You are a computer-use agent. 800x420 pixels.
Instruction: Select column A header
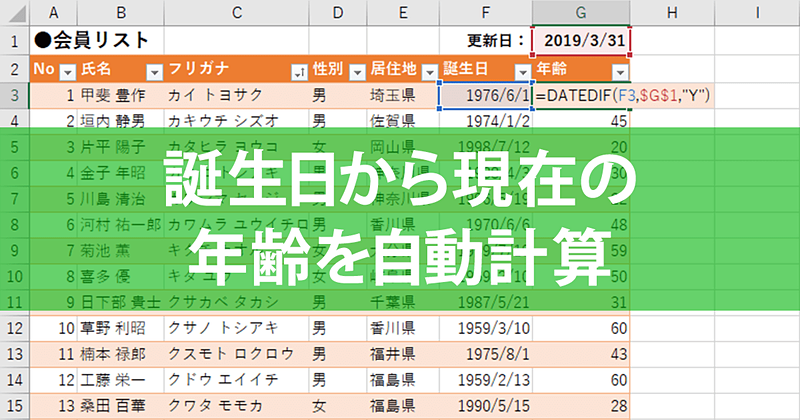[x=53, y=13]
